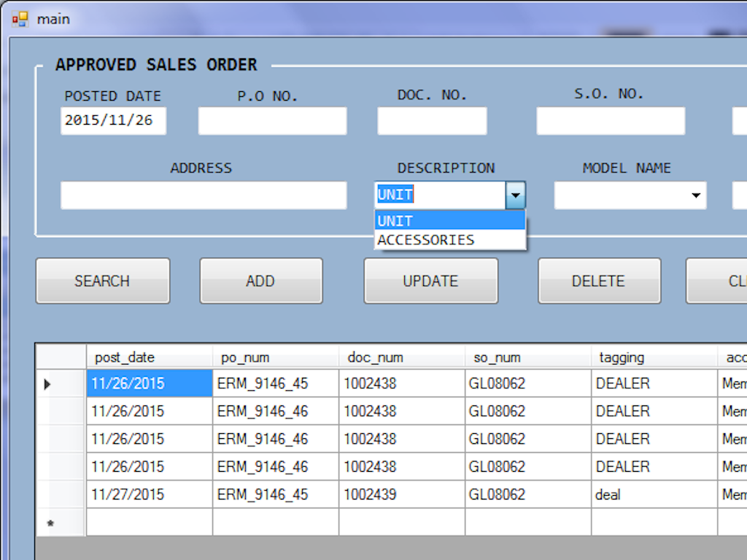Click the DELETE button
Screen dimensions: 747x560
click(598, 281)
